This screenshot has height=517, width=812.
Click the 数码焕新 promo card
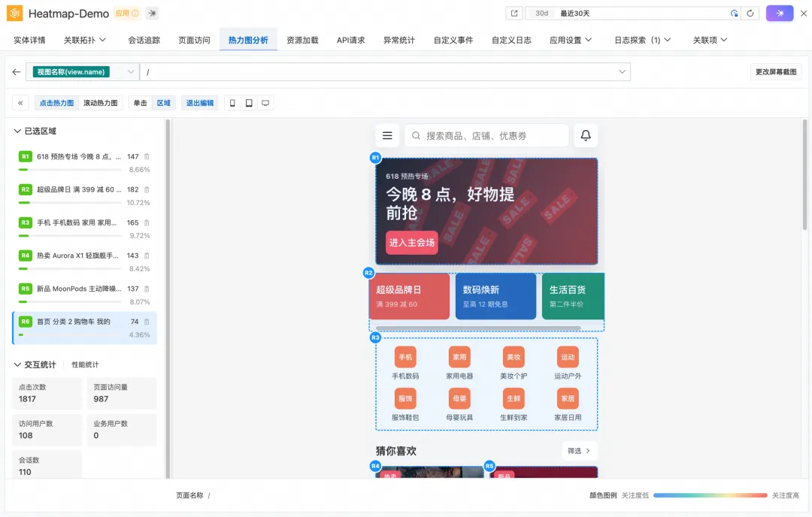[495, 296]
